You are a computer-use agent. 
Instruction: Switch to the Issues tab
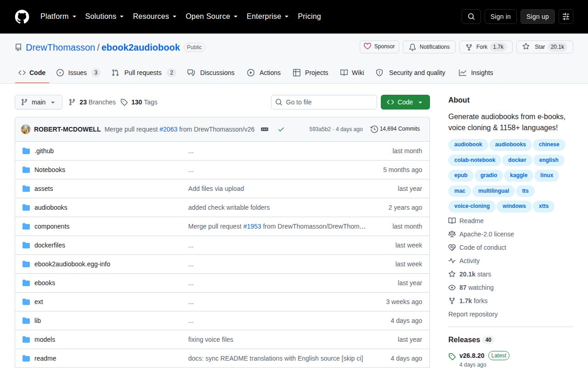pos(78,73)
